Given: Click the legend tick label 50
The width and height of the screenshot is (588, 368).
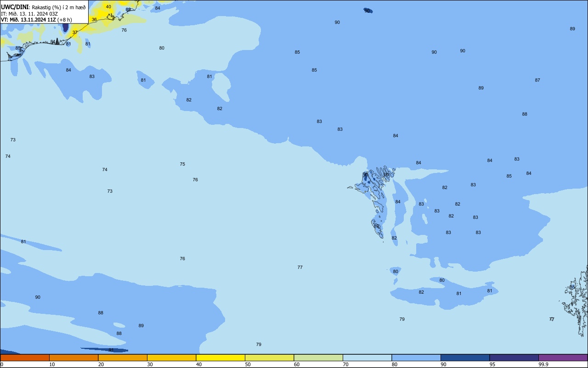Looking at the screenshot, I should pyautogui.click(x=248, y=364).
